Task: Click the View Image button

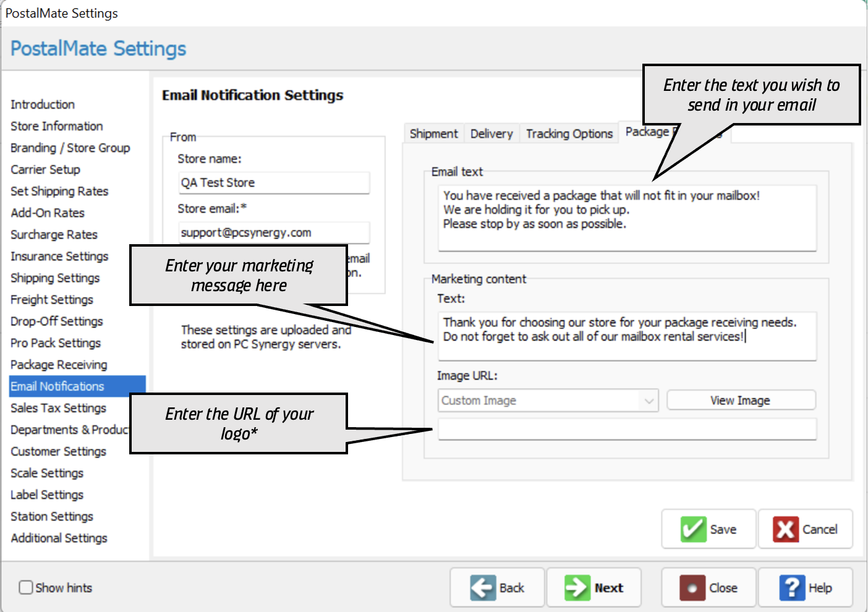Action: click(741, 401)
